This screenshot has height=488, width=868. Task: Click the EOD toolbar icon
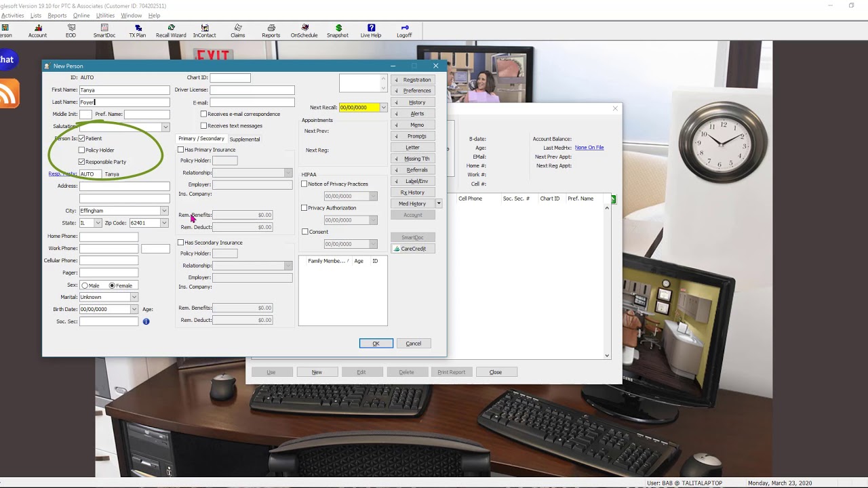[x=71, y=31]
